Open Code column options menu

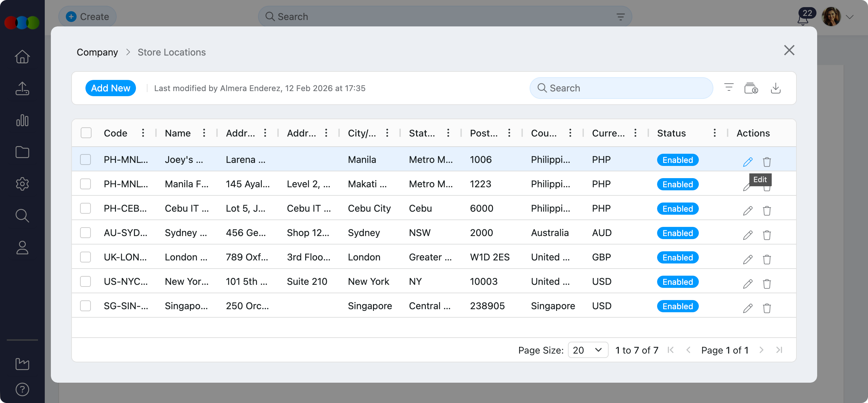[x=143, y=133]
